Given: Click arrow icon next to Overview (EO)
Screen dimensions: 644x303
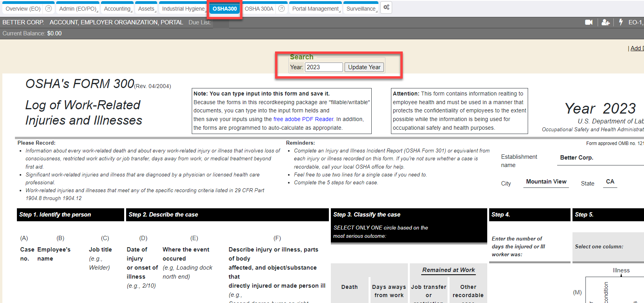Looking at the screenshot, I should (49, 9).
